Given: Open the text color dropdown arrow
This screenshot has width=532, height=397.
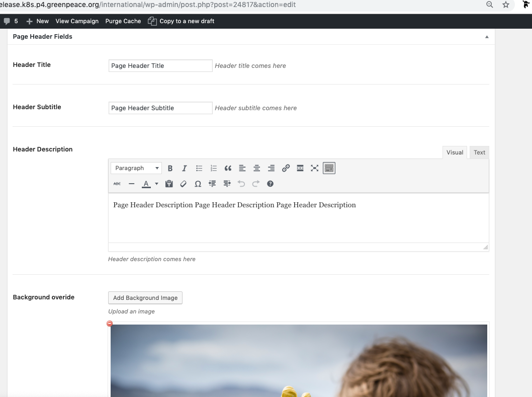Looking at the screenshot, I should (x=156, y=184).
